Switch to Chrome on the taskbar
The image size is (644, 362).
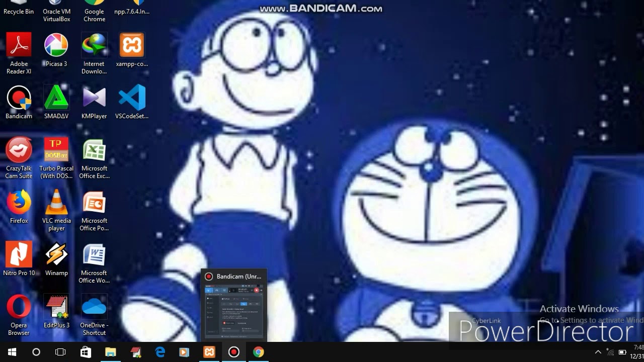258,352
